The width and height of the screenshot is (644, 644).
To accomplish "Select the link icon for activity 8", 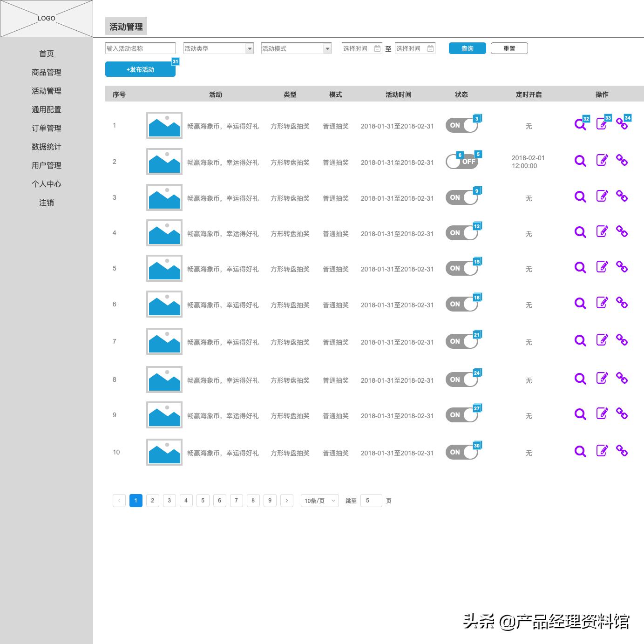I will pyautogui.click(x=622, y=378).
